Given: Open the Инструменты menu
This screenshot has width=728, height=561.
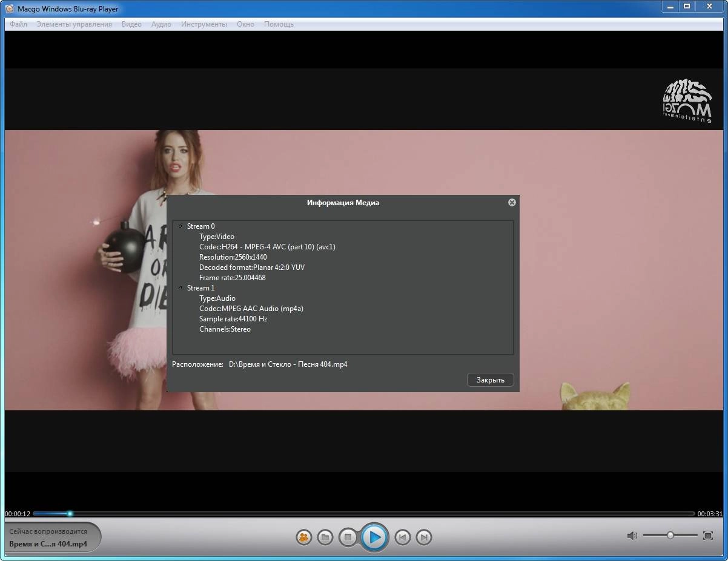Looking at the screenshot, I should [204, 24].
